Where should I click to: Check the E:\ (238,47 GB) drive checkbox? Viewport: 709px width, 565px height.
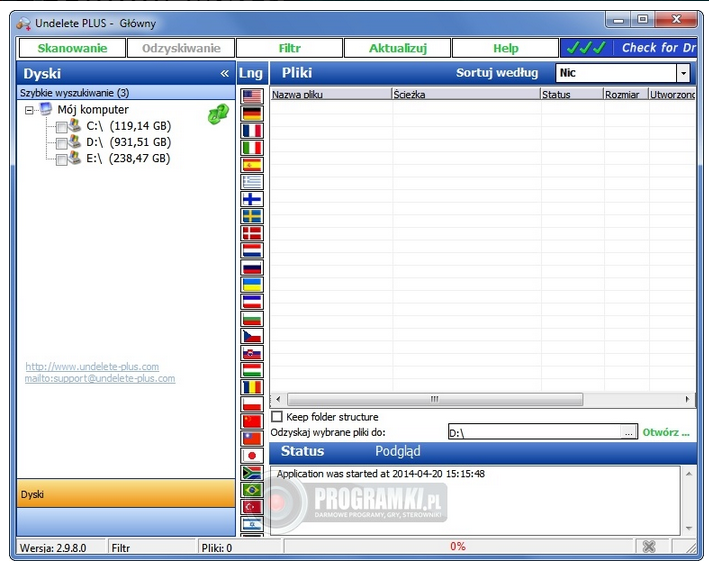pyautogui.click(x=61, y=160)
